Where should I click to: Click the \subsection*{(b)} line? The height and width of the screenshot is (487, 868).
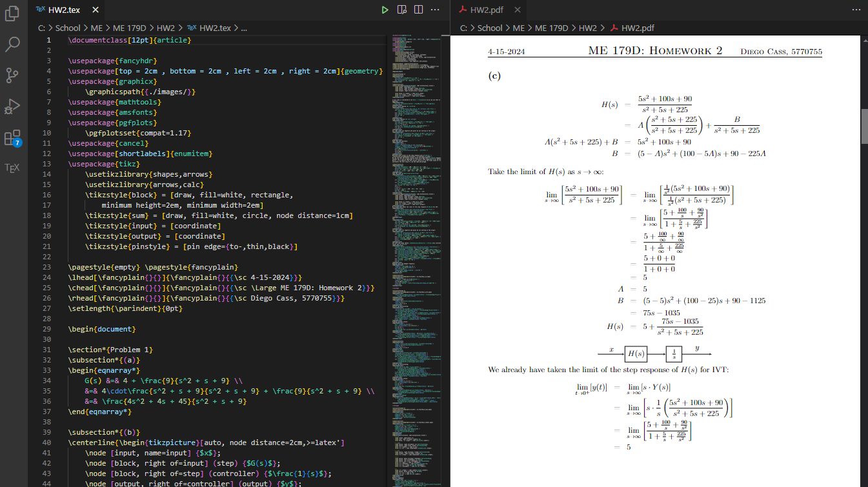coord(104,432)
